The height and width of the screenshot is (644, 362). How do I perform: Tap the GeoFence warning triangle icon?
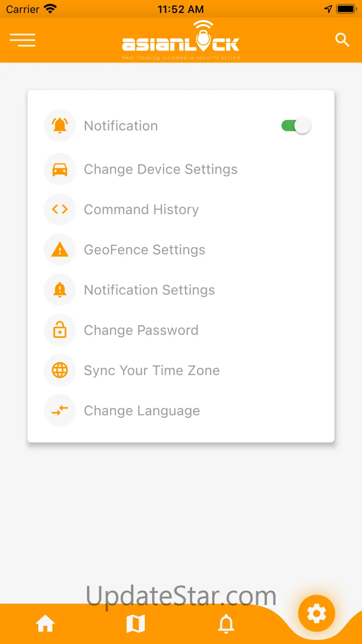coord(60,250)
